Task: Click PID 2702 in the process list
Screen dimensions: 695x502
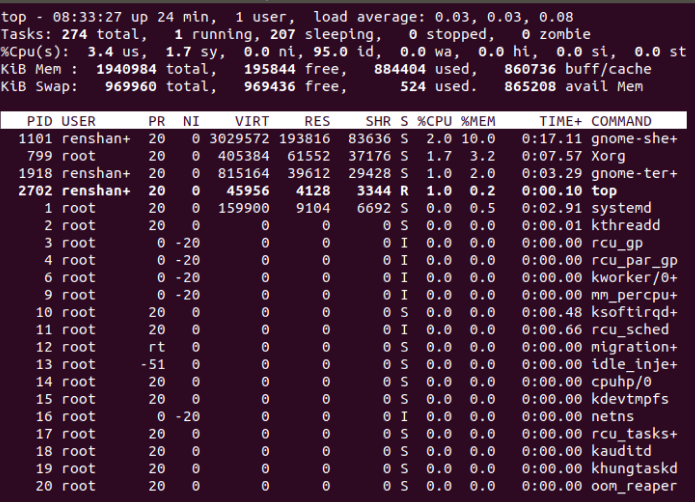Action: click(x=35, y=191)
